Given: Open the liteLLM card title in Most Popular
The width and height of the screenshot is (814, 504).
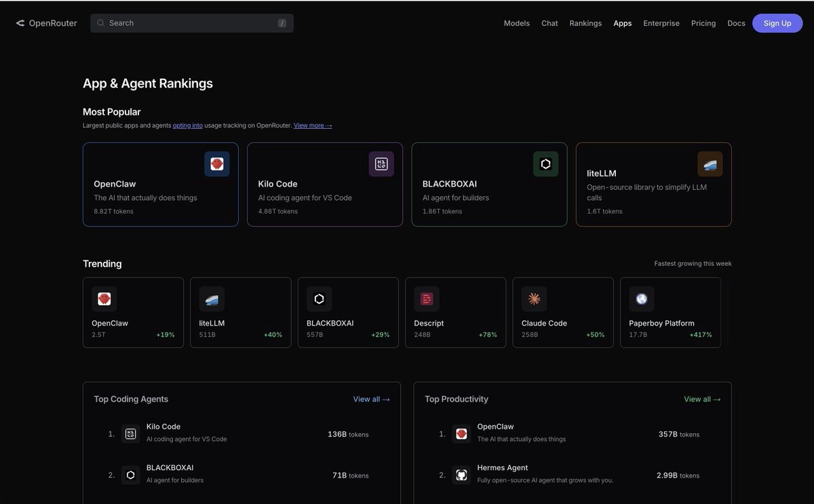Looking at the screenshot, I should coord(602,174).
